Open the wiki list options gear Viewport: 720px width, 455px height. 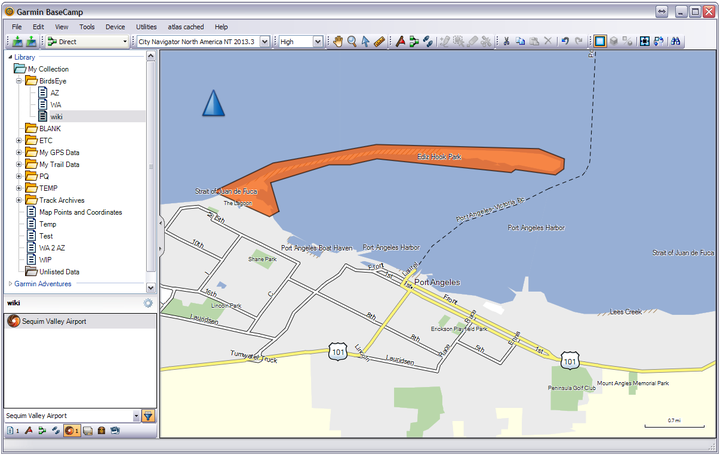tap(148, 303)
